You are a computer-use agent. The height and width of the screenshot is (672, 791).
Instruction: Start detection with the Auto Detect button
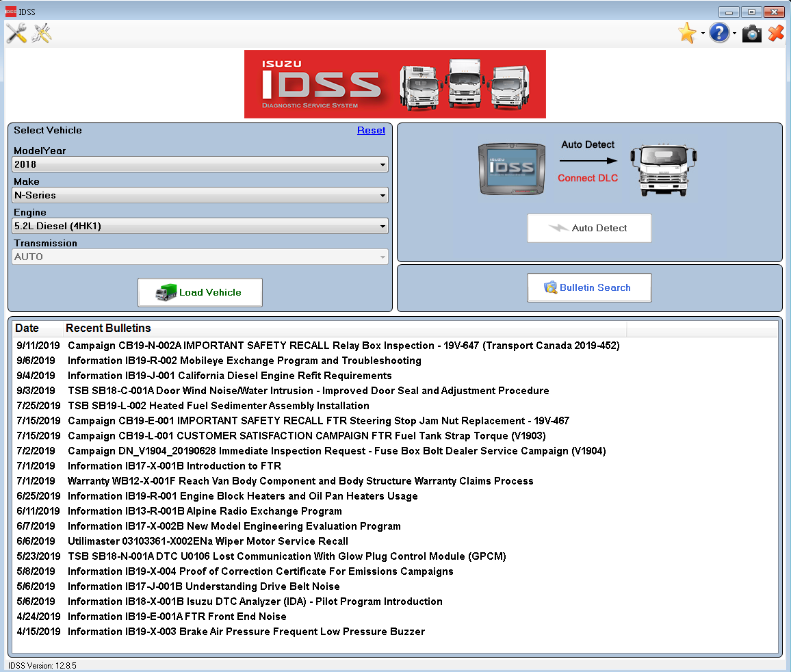point(589,228)
